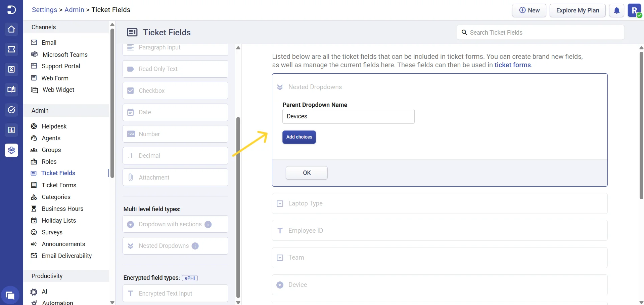Click the Announcements megaphone icon
This screenshot has width=644, height=305.
[x=34, y=244]
